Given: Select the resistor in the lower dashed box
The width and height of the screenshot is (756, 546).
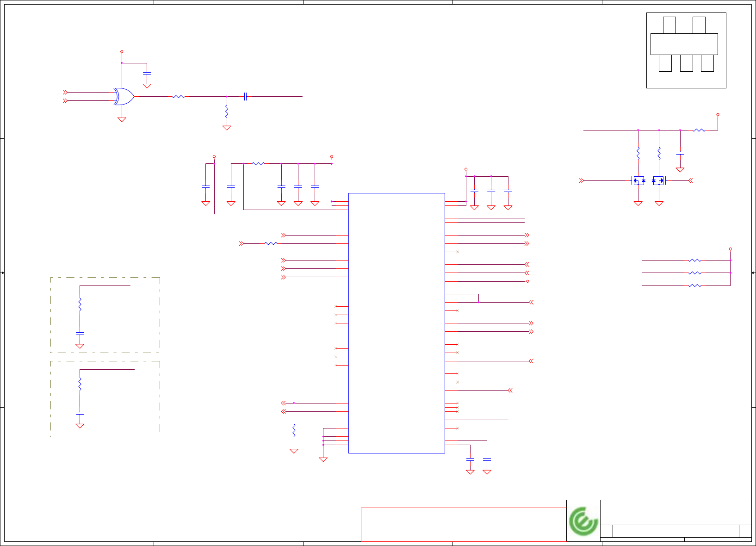Looking at the screenshot, I should (x=80, y=384).
